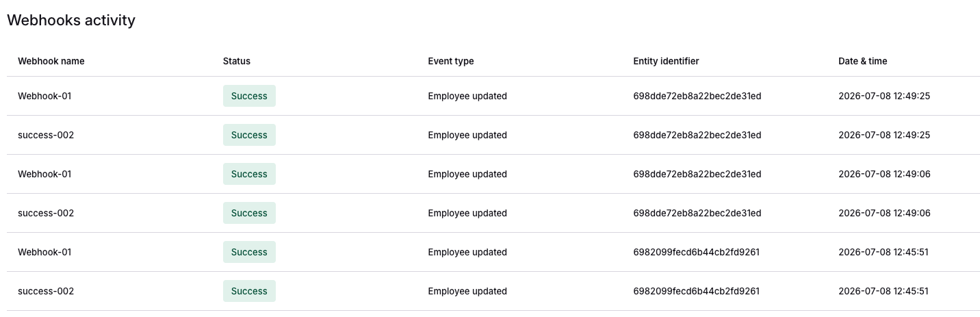
Task: Select the Event type column header
Action: click(x=451, y=61)
